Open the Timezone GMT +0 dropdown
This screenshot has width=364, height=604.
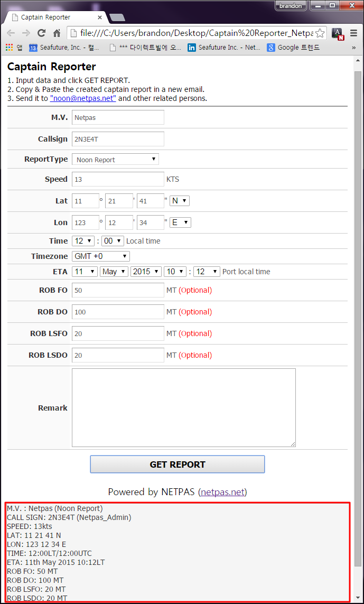coord(101,256)
